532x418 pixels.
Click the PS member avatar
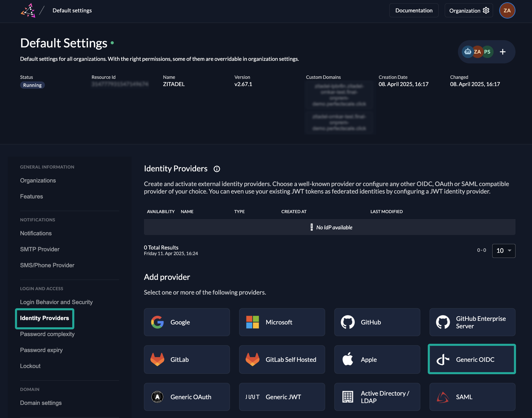(487, 52)
